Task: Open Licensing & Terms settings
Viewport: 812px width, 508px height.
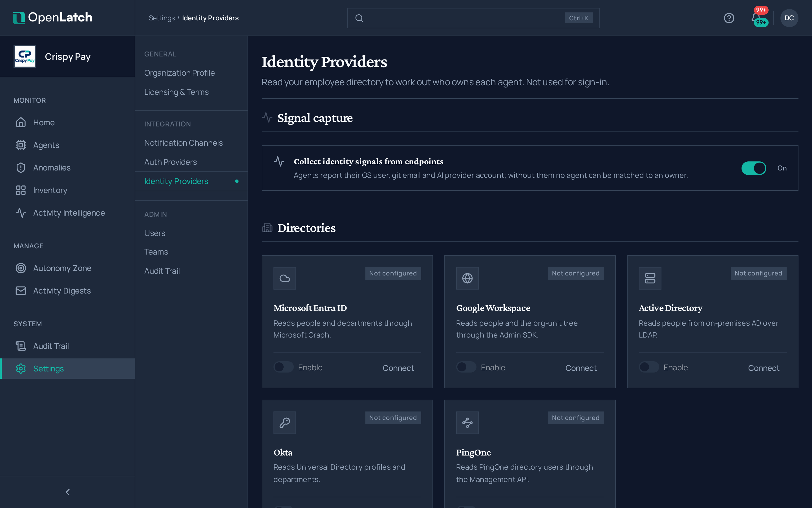Action: [191, 92]
